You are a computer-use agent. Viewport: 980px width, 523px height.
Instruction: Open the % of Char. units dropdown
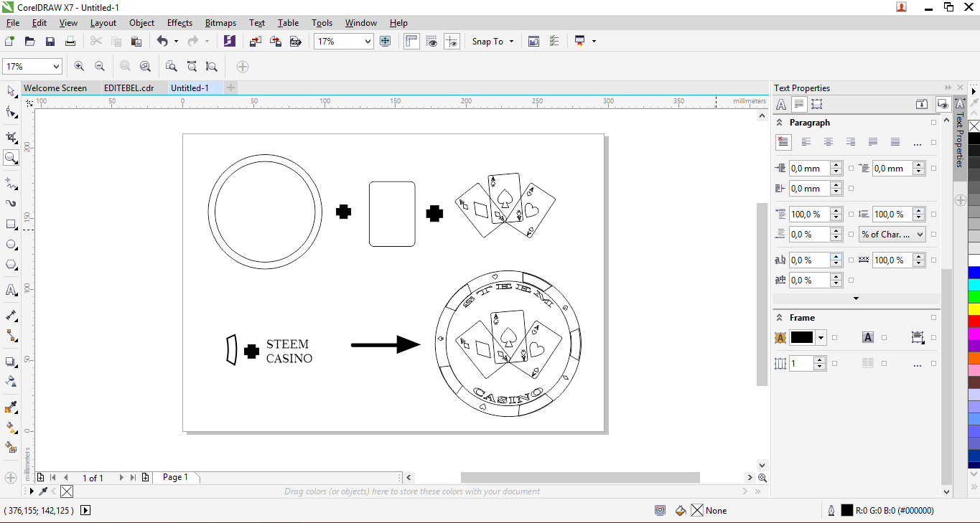coord(892,235)
